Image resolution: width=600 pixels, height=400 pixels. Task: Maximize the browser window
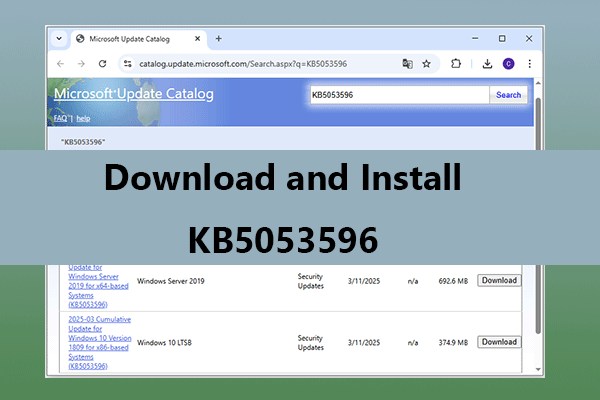point(502,38)
